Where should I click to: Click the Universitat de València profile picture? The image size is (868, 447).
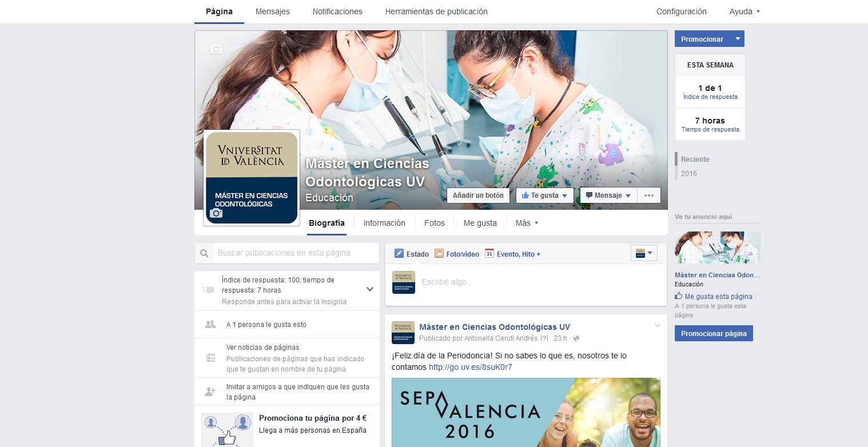tap(252, 178)
